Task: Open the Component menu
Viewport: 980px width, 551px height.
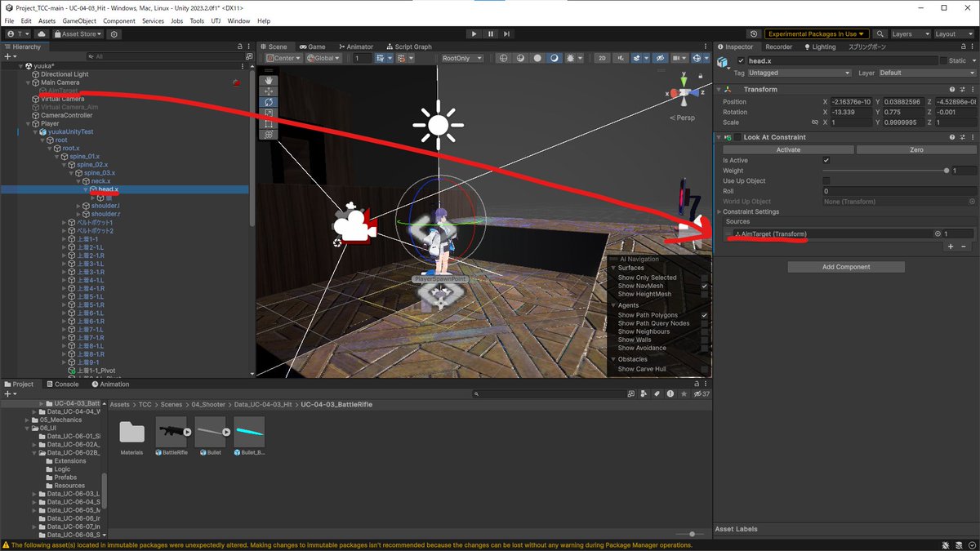Action: [x=119, y=20]
